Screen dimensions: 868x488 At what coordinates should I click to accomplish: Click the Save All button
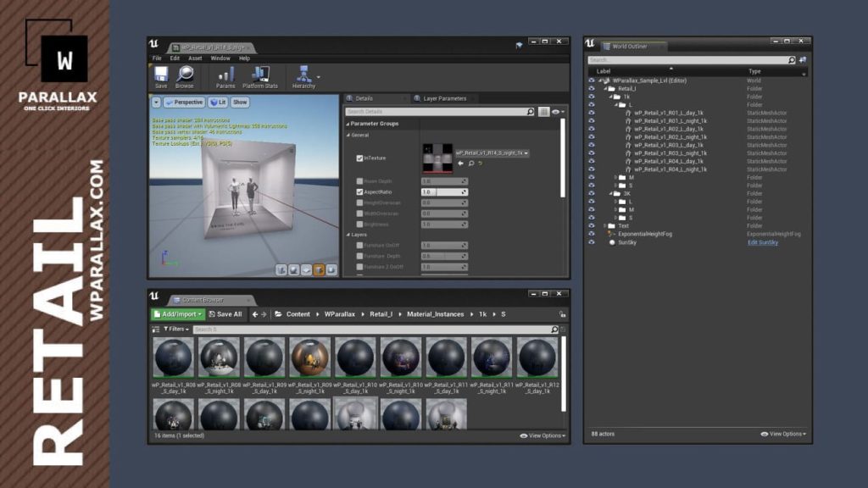coord(225,314)
